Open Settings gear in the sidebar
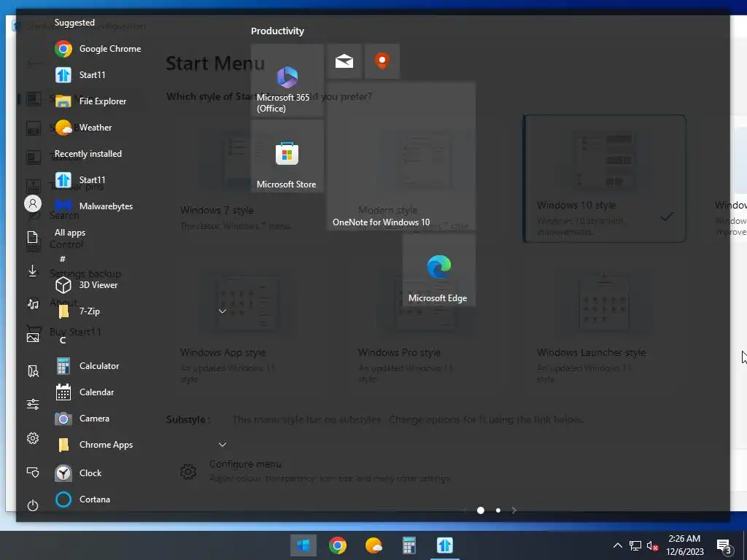 [x=32, y=438]
